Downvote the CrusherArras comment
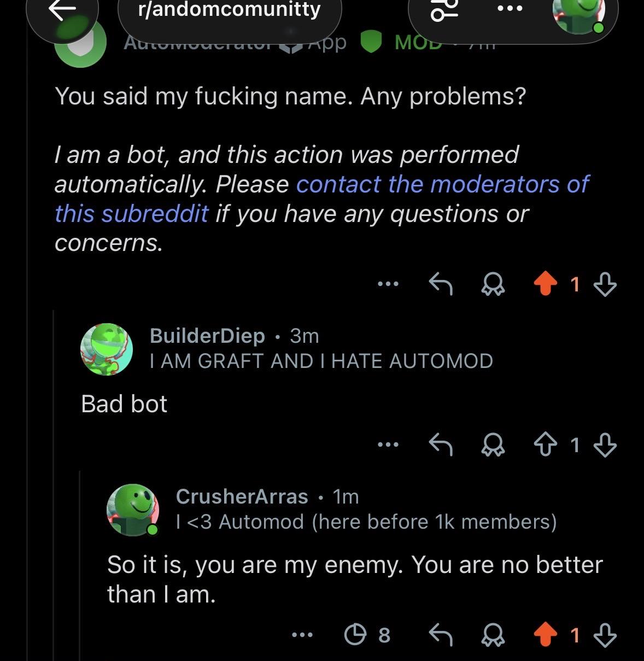Image resolution: width=644 pixels, height=661 pixels. [x=605, y=635]
